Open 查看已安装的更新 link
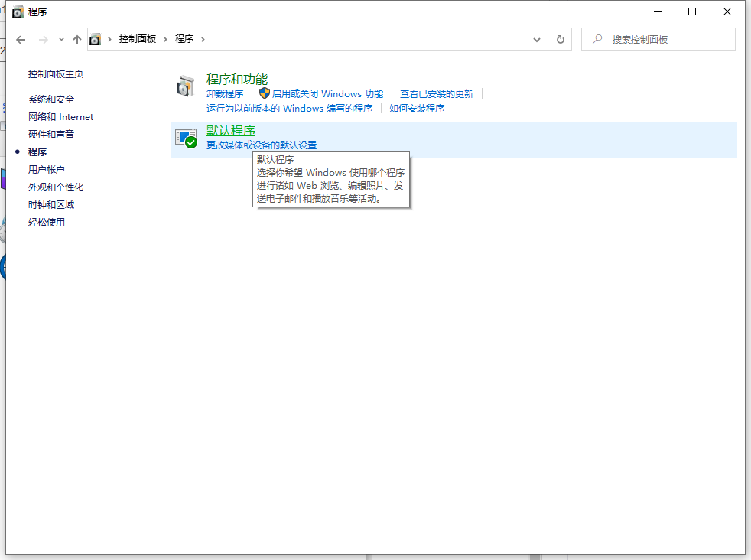The image size is (751, 560). (x=437, y=94)
